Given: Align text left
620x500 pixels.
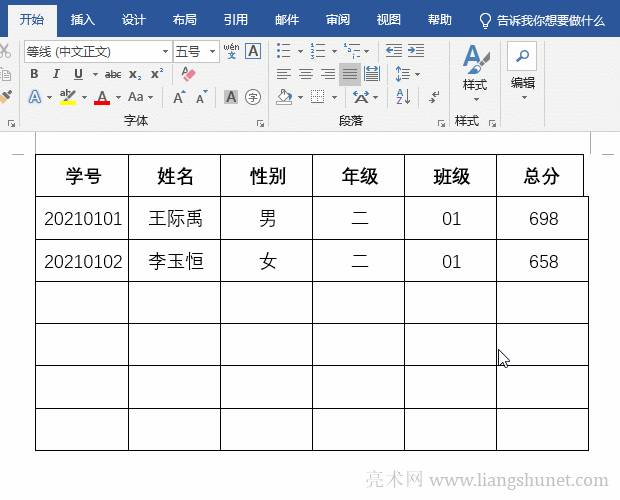Looking at the screenshot, I should (x=284, y=74).
